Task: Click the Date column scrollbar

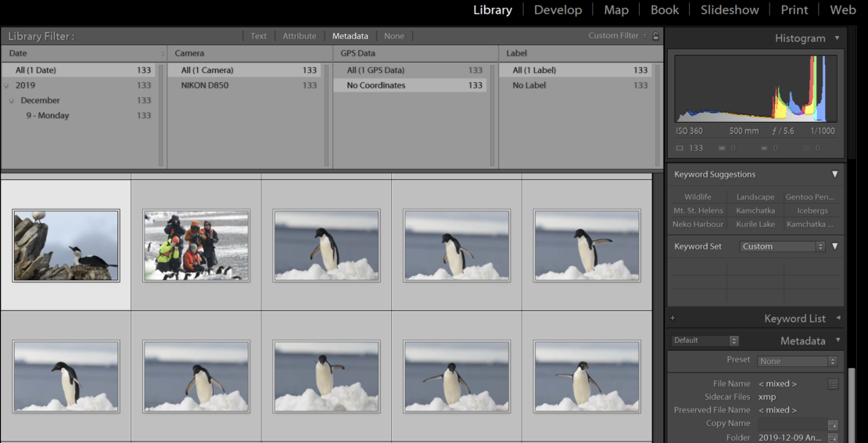Action: (162, 115)
